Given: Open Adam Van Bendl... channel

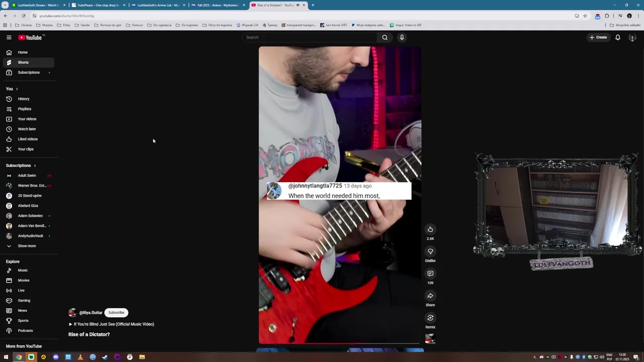Looking at the screenshot, I should [28, 226].
